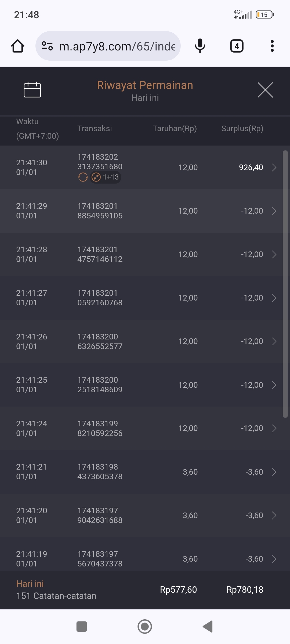Click the address bar URL field
This screenshot has height=644, width=290.
117,46
